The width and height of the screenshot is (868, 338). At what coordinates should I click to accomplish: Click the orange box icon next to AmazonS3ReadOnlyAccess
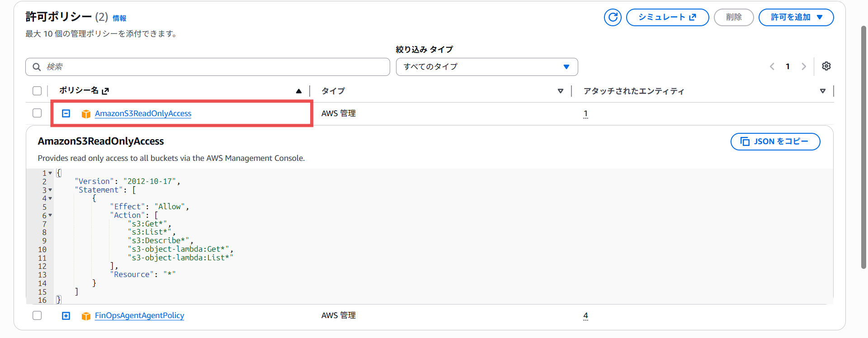[86, 114]
